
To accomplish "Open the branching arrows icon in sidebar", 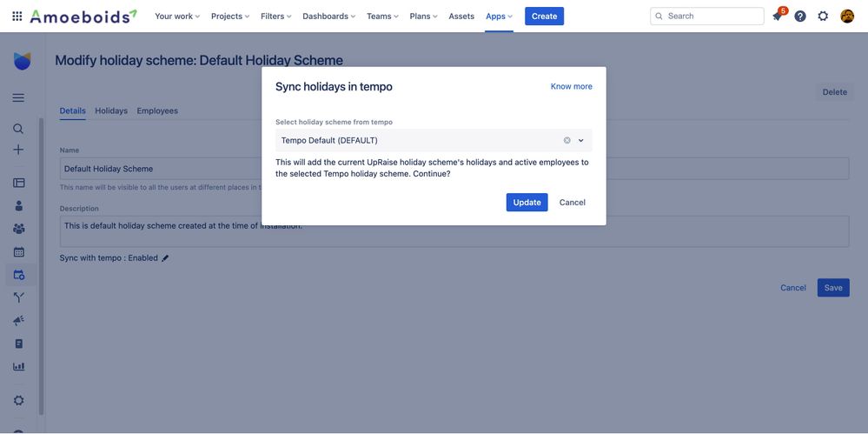I will pyautogui.click(x=19, y=297).
